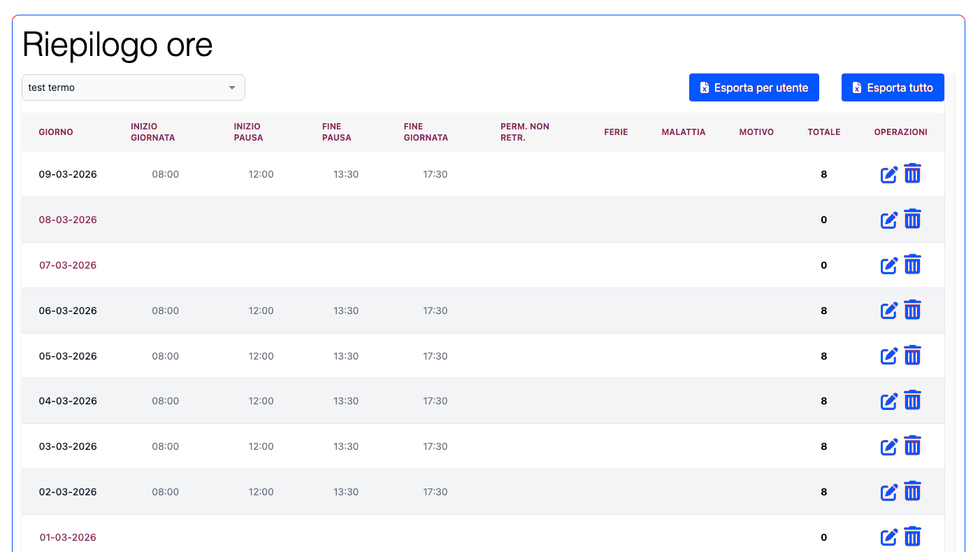Viewport: 980px width, 552px height.
Task: Click the Esporta tutto button
Action: 892,87
